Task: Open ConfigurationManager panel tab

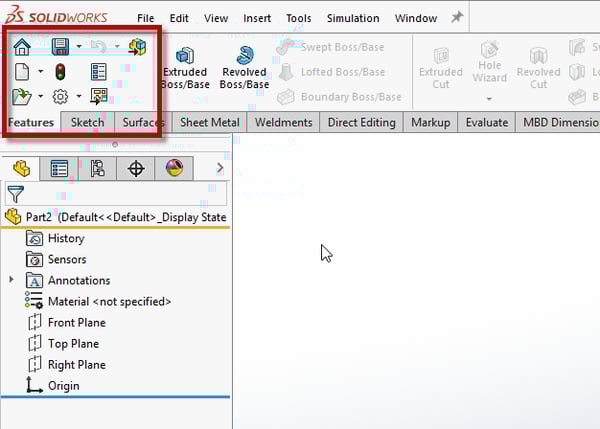Action: tap(98, 168)
